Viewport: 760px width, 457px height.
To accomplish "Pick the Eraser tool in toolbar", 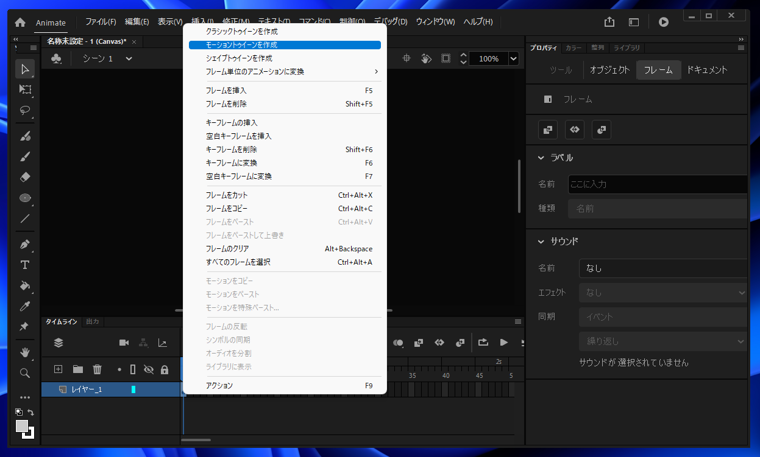I will [x=25, y=177].
